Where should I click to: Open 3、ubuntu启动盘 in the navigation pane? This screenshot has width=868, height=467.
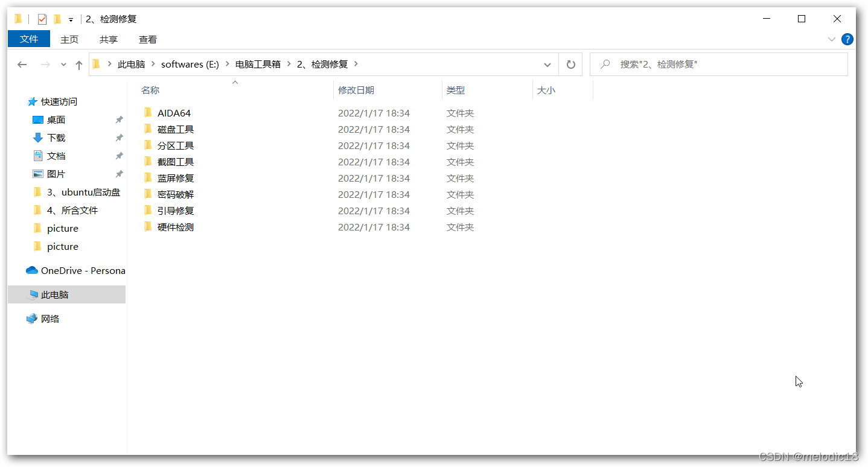coord(84,192)
